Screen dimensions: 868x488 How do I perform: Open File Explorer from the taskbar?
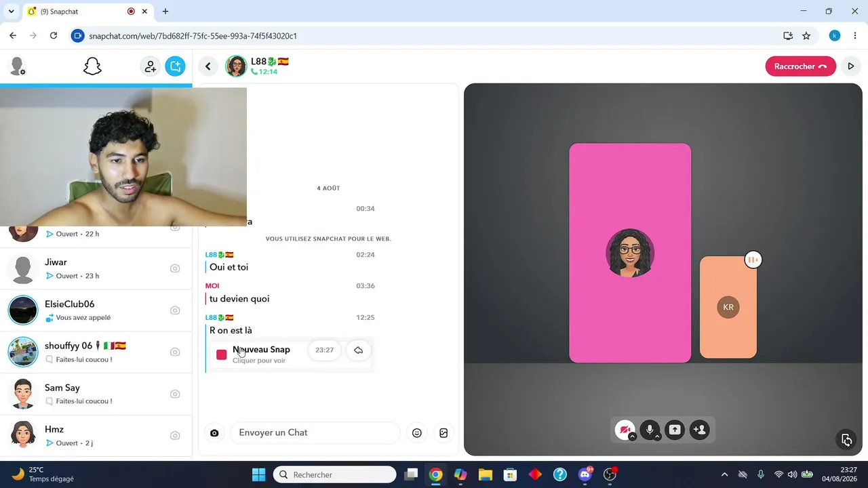(485, 474)
